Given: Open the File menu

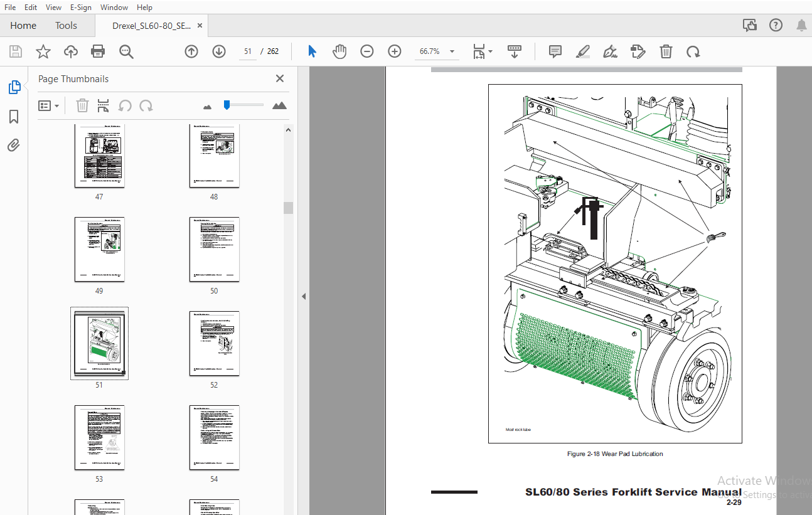Looking at the screenshot, I should tap(10, 8).
